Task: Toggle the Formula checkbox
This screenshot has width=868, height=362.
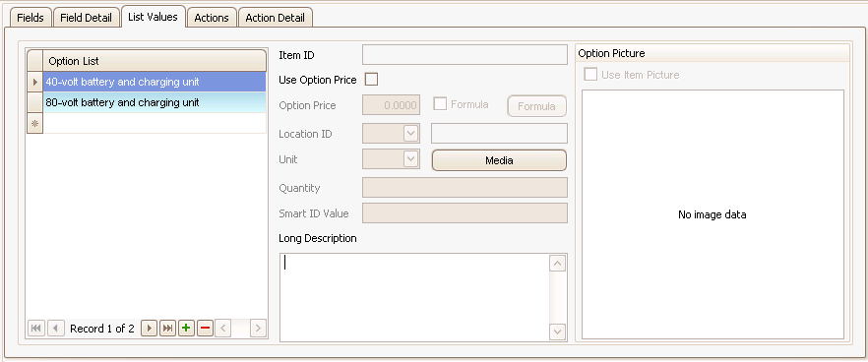Action: pos(440,104)
